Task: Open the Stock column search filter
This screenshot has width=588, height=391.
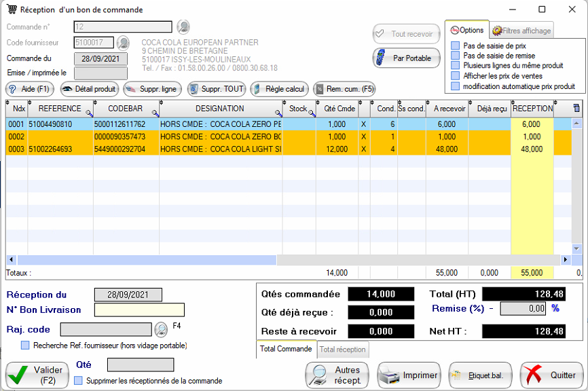Action: click(311, 113)
